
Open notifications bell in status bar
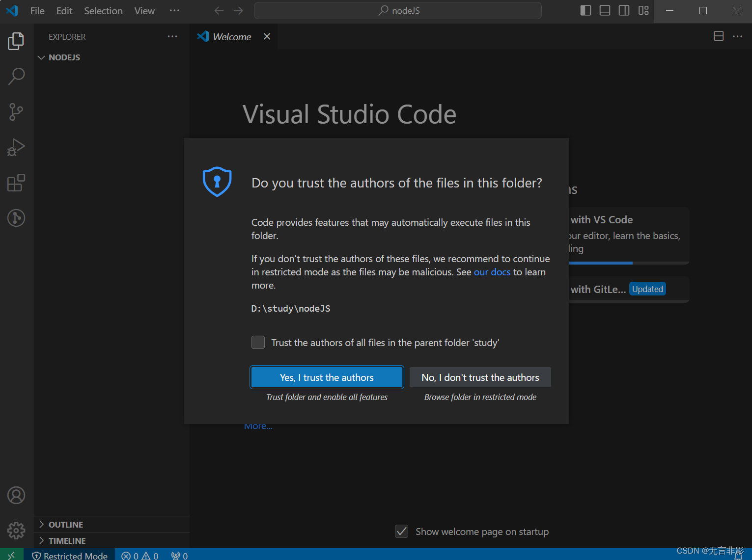738,556
